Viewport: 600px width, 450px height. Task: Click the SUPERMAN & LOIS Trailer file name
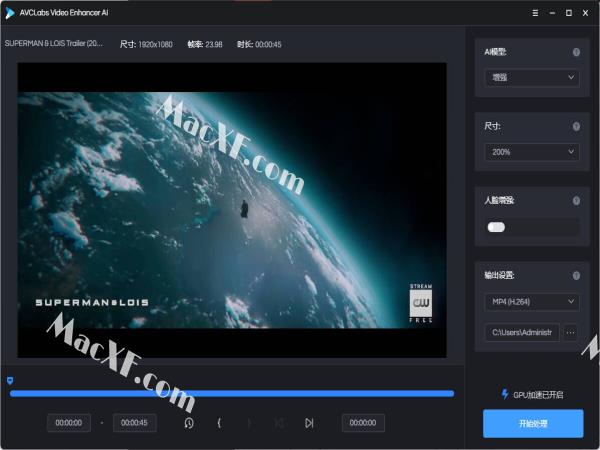54,43
